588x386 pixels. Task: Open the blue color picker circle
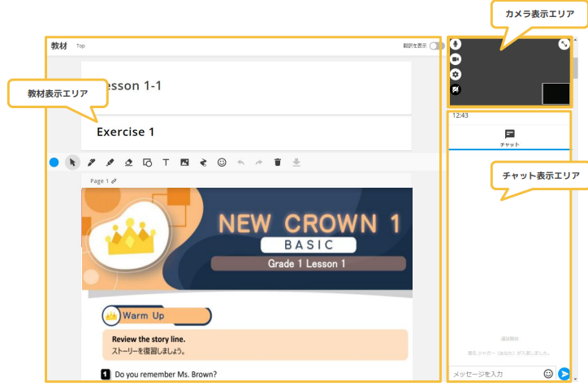(x=54, y=163)
